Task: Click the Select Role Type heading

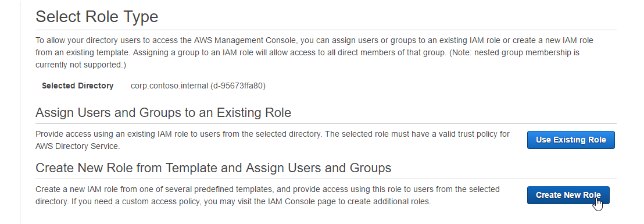Action: (97, 16)
